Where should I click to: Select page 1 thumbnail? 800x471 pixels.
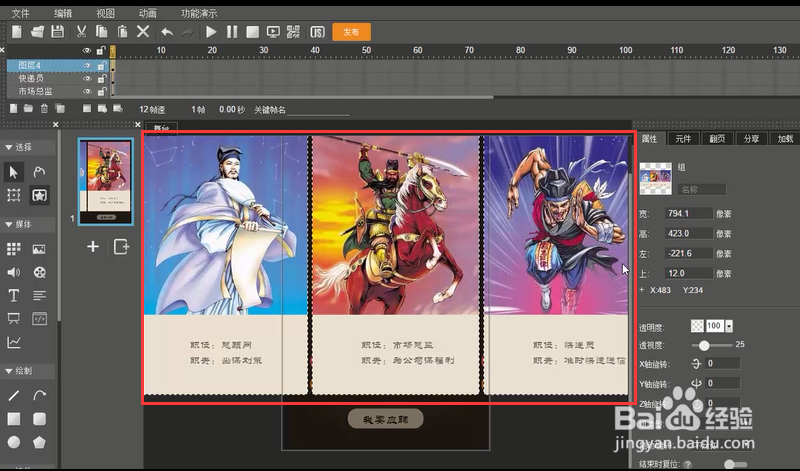(106, 182)
